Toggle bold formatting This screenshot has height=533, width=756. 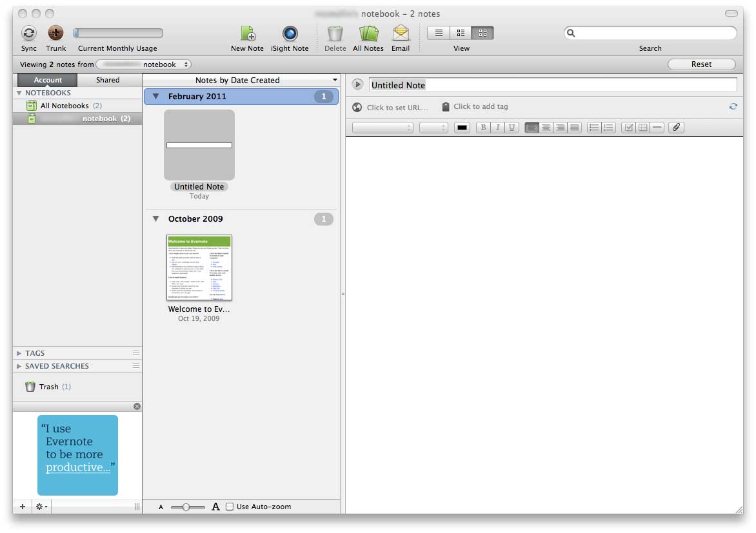click(483, 128)
